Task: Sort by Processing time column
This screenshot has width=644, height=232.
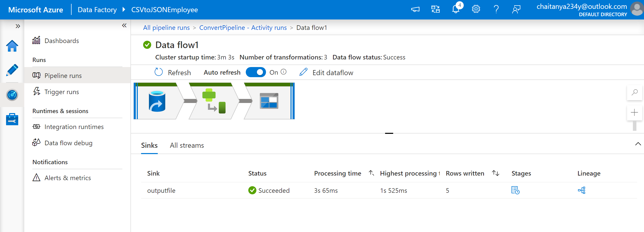Action: click(371, 173)
